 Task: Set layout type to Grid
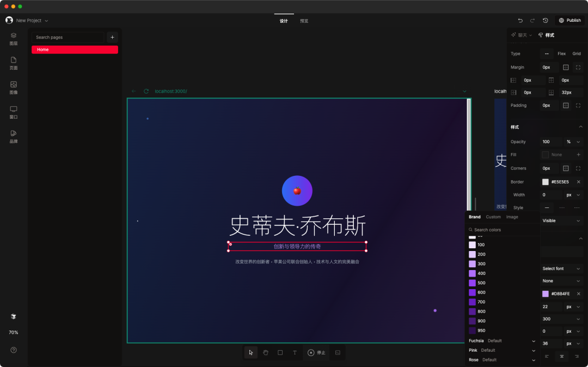click(577, 53)
